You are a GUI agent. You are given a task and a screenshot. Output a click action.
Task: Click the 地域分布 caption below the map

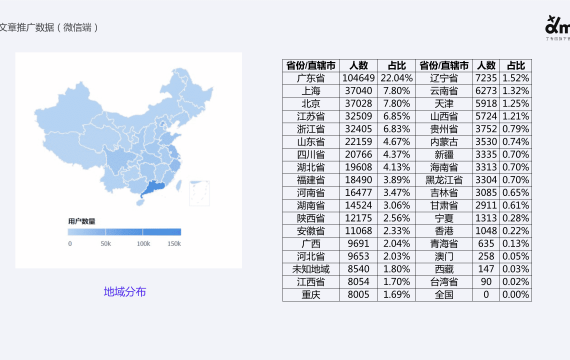click(x=125, y=292)
